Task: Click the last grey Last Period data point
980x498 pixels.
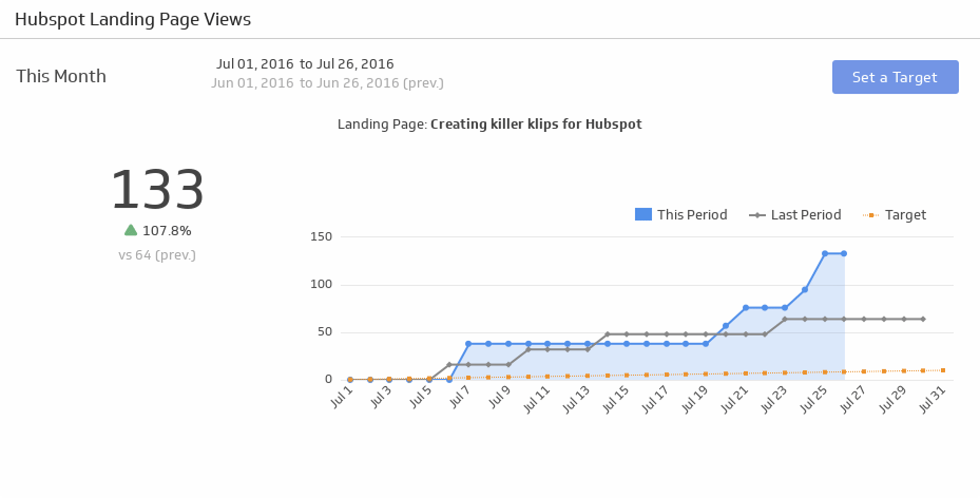Action: click(923, 319)
